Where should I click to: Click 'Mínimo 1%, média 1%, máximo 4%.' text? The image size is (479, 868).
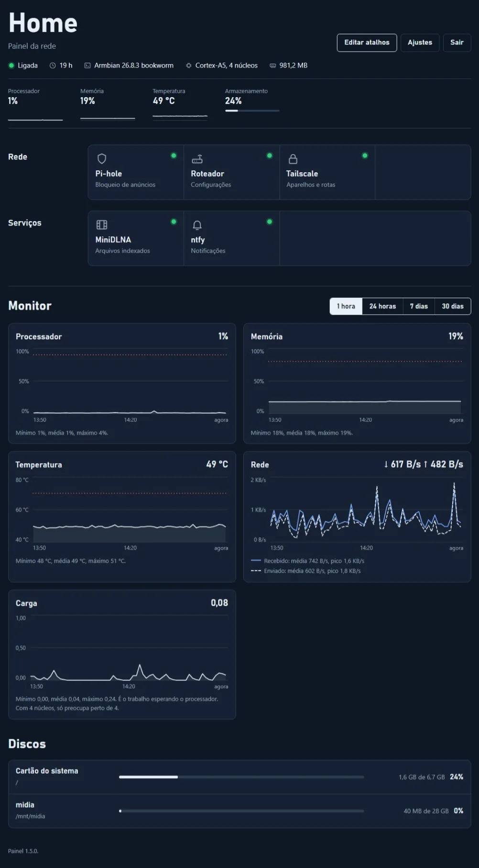(62, 433)
